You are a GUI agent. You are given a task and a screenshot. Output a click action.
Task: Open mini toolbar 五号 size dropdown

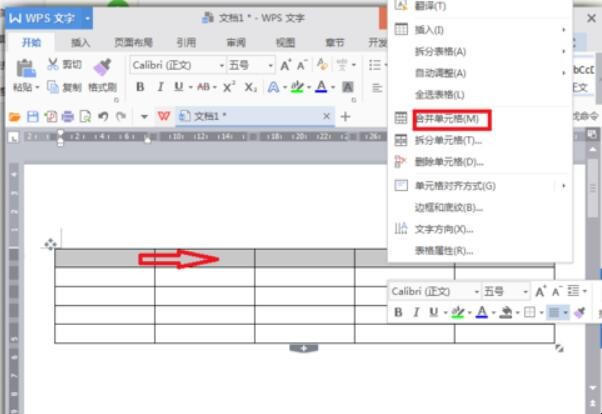525,292
